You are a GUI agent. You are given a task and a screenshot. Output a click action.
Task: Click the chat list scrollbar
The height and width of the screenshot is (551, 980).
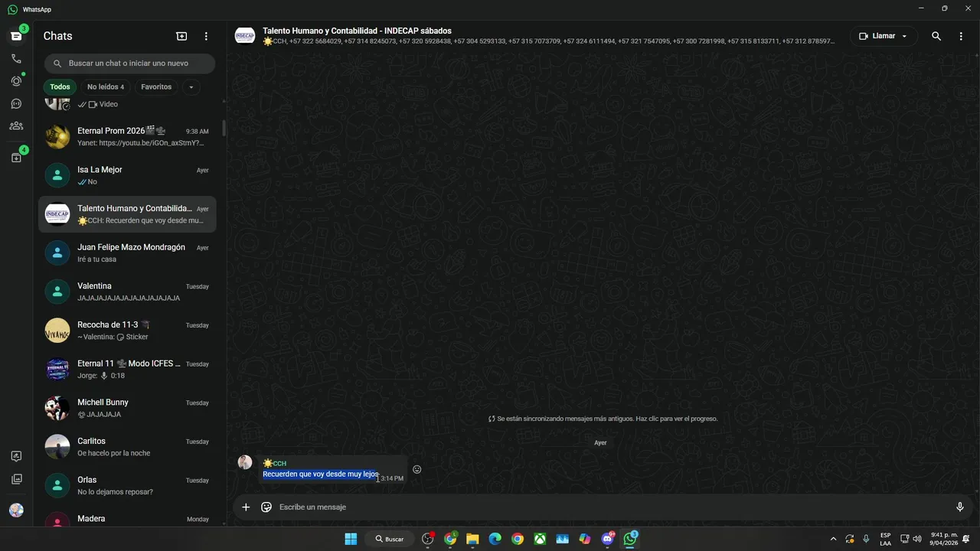(224, 128)
